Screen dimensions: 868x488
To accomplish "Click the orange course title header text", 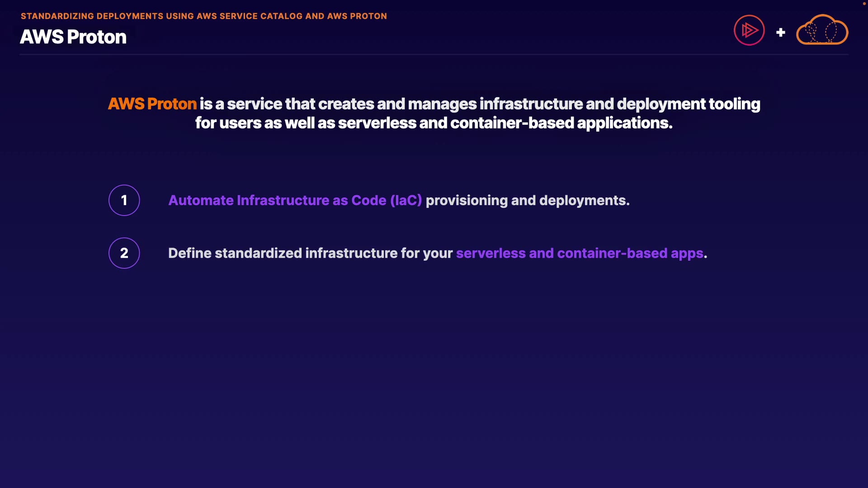I will 203,16.
